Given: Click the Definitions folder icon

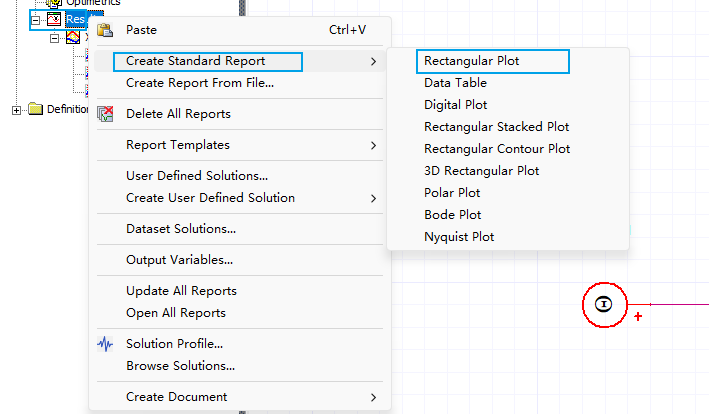Looking at the screenshot, I should (36, 109).
